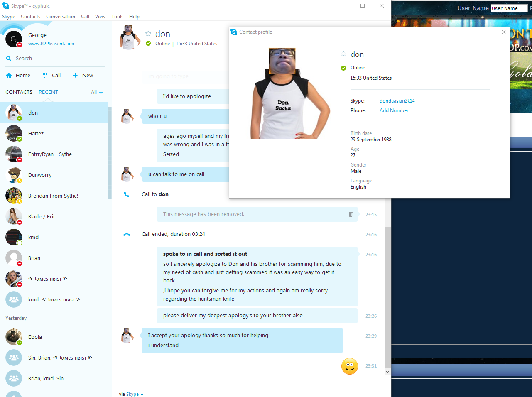Viewport: 532px width, 397px height.
Task: Select the Brian contact
Action: click(x=54, y=258)
